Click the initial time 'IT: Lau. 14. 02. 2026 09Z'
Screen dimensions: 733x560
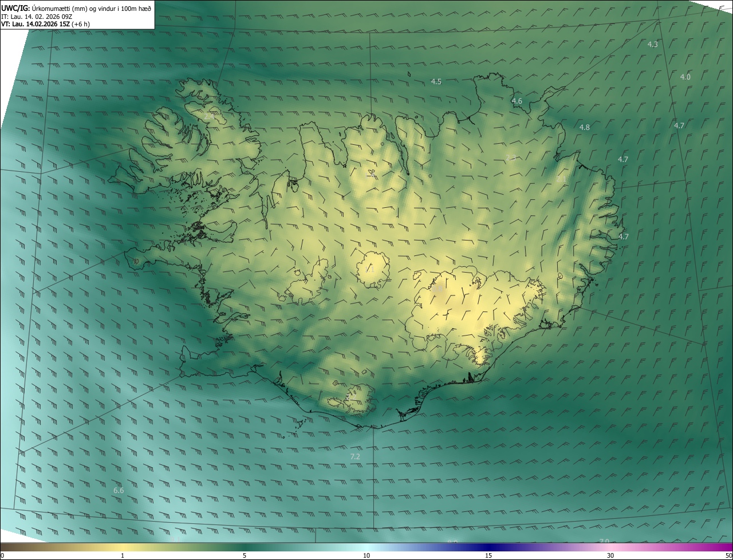pyautogui.click(x=37, y=17)
